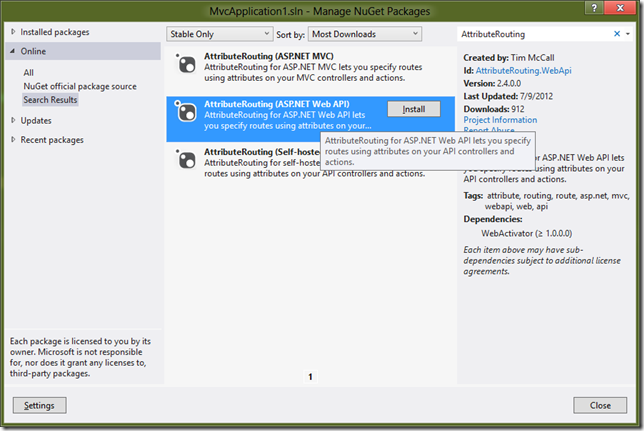Screen dimensions: 644x431
Task: Select Search Results in the source list
Action: (50, 99)
